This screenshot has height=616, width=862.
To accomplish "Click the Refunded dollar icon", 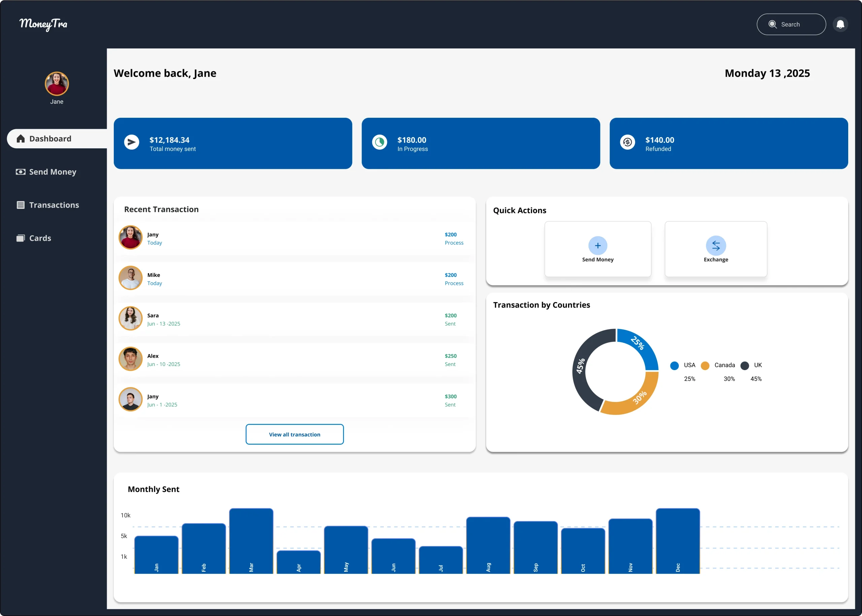I will [x=627, y=142].
